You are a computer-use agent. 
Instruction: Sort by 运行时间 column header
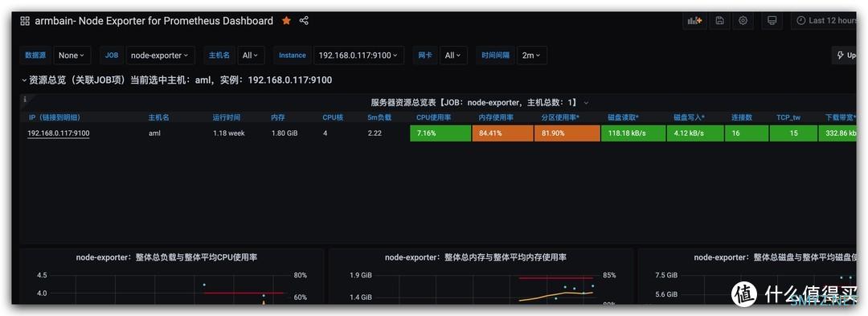[227, 117]
